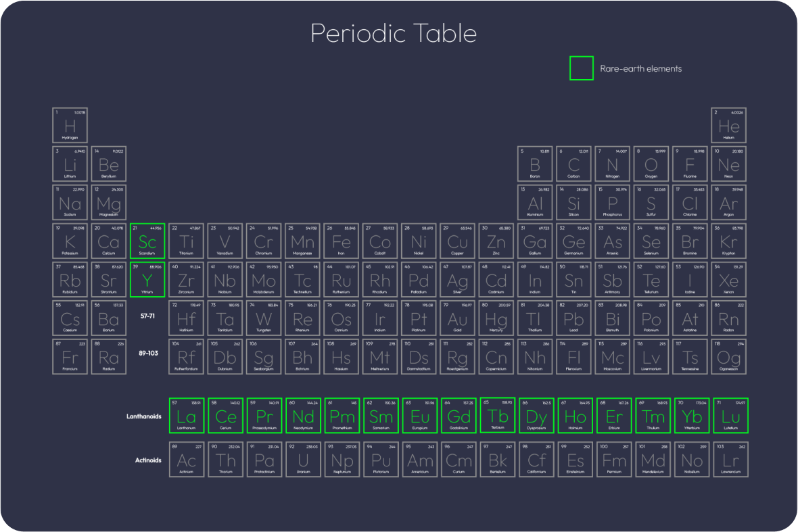Screen dimensions: 798x532
Task: Select the Hydrogen element tile
Action: [x=70, y=125]
